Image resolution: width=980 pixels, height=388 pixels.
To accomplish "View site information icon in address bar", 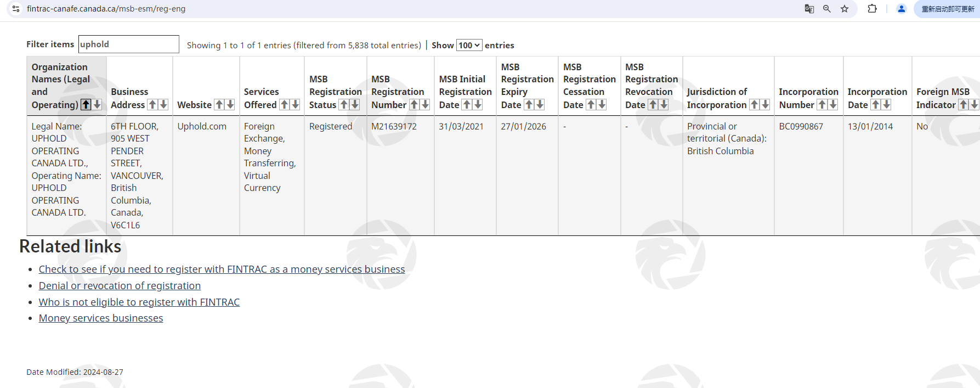I will (16, 9).
